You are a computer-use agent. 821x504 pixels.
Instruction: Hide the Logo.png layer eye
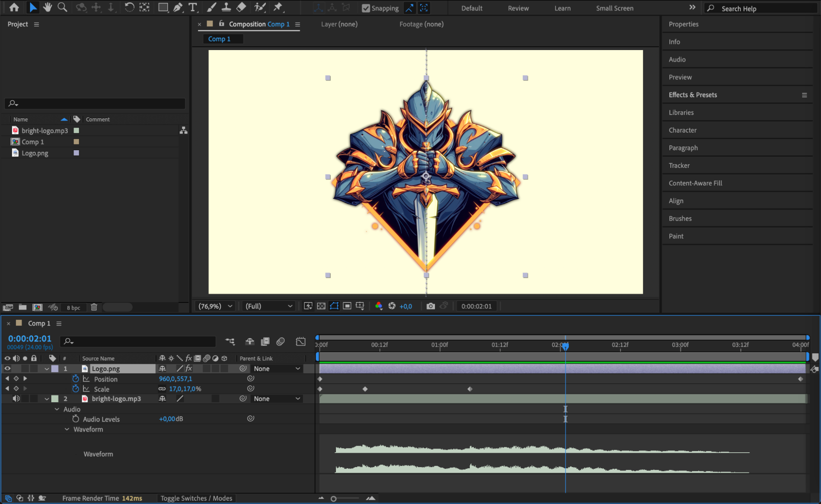tap(7, 369)
